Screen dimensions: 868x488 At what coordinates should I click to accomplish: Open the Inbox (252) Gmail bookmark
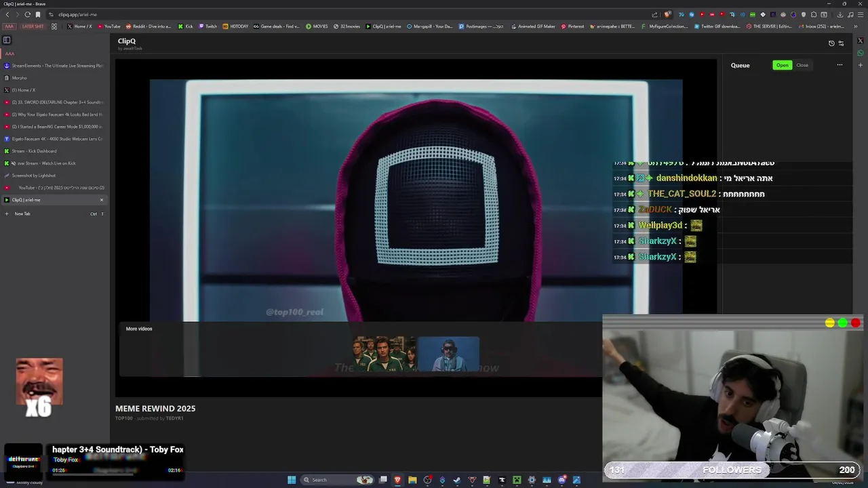click(x=821, y=26)
